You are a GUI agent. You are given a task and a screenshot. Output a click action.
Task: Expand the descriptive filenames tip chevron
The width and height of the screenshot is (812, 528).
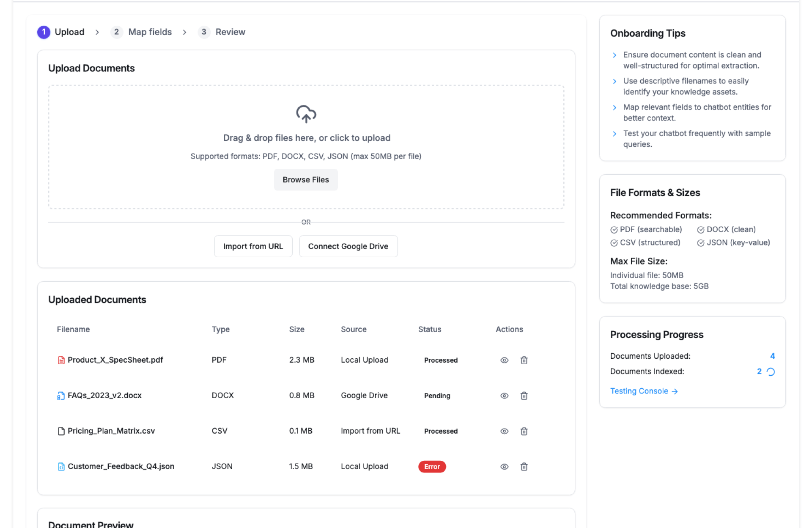click(x=614, y=81)
